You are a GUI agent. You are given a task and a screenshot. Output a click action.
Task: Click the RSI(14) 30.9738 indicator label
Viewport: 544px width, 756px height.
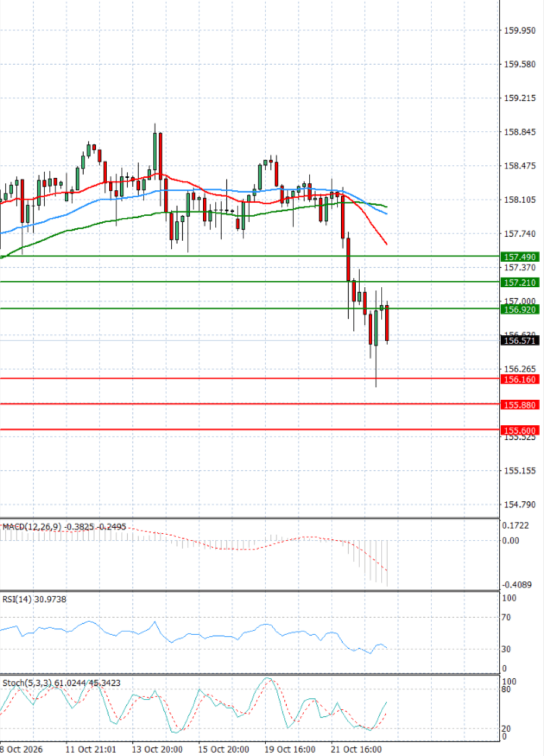[34, 599]
